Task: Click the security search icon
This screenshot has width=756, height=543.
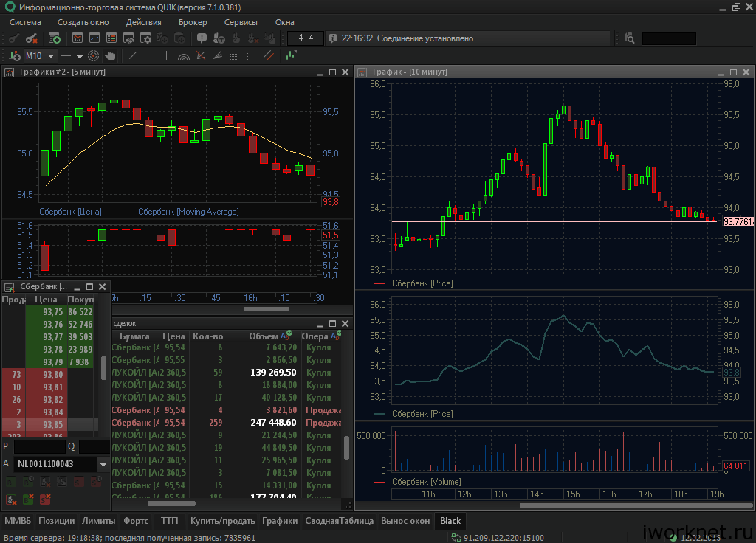Action: (x=629, y=38)
